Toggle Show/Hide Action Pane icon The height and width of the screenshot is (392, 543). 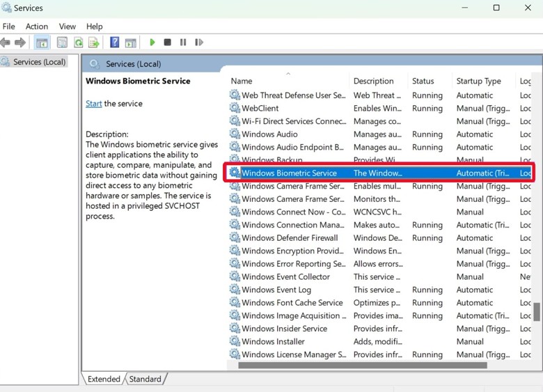coord(131,42)
